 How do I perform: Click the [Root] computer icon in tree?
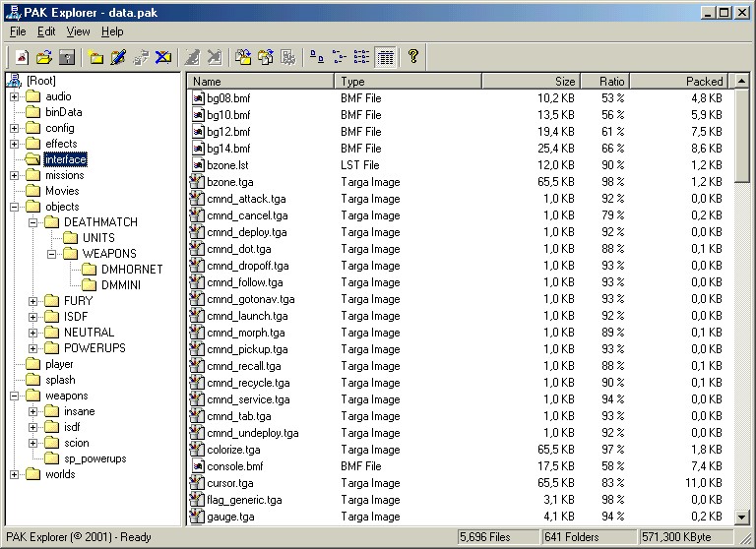point(15,80)
